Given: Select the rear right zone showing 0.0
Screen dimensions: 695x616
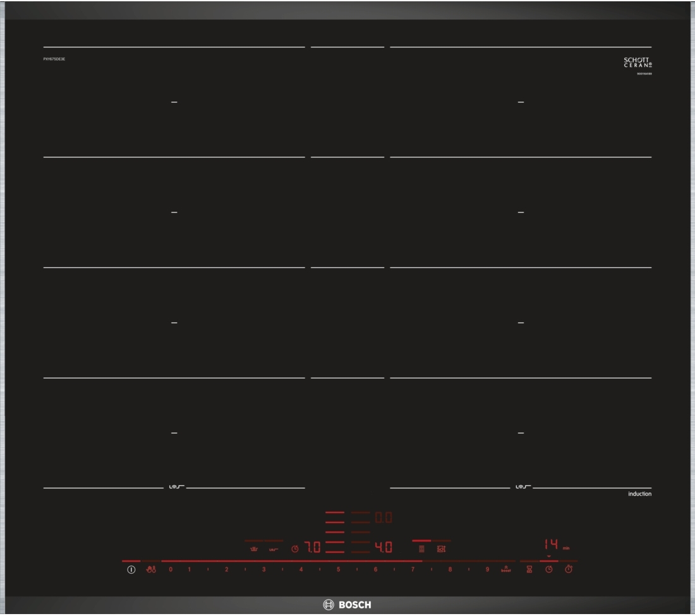Looking at the screenshot, I should point(384,518).
